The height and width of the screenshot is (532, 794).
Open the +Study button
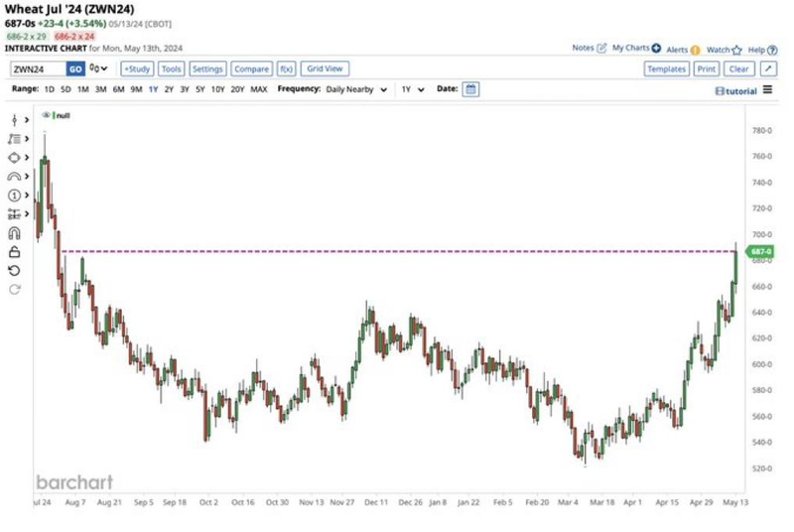[136, 69]
